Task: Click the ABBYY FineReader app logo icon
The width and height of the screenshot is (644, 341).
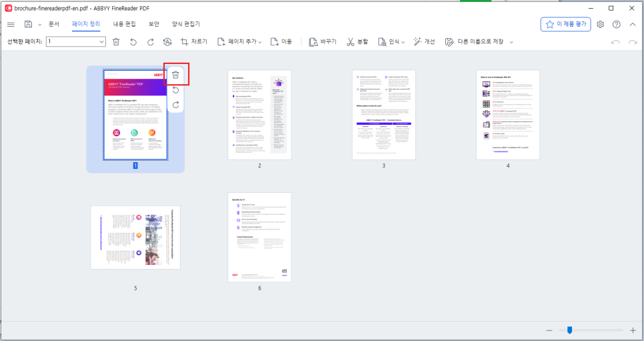Action: pos(8,8)
